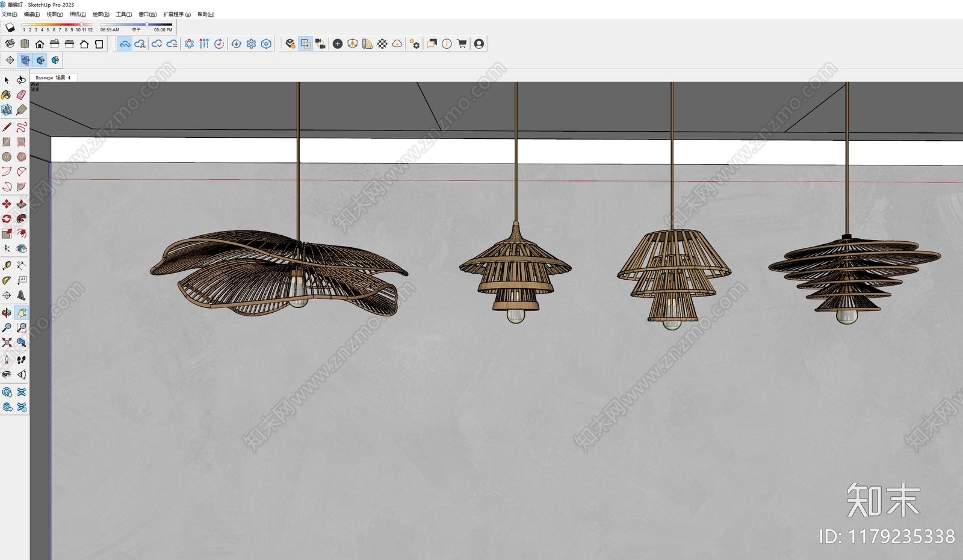Open the 扩展程序 menu

tap(177, 14)
